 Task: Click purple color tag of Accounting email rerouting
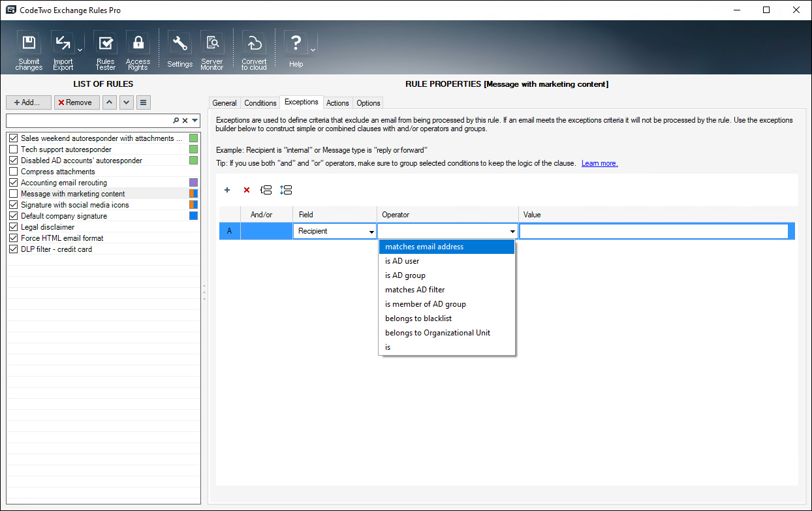click(x=193, y=183)
